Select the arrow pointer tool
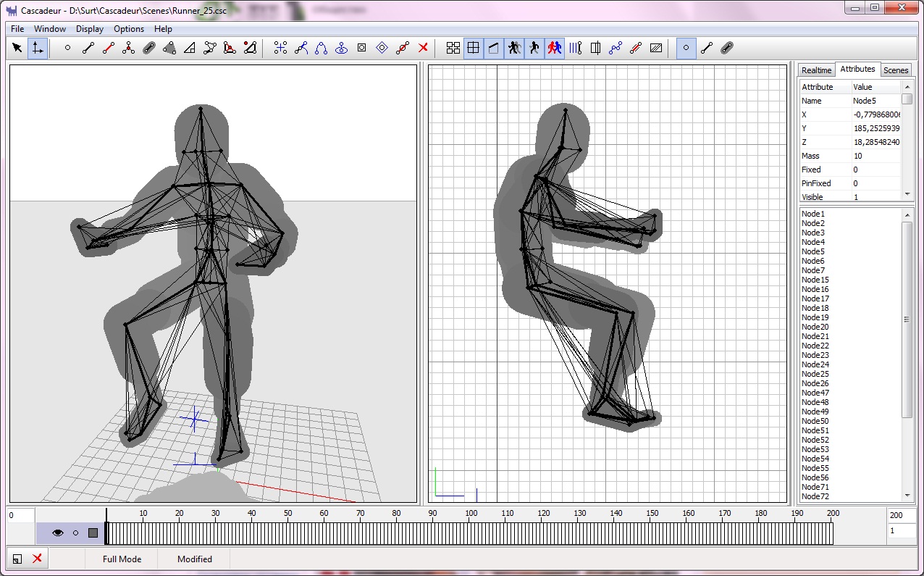 pos(18,48)
